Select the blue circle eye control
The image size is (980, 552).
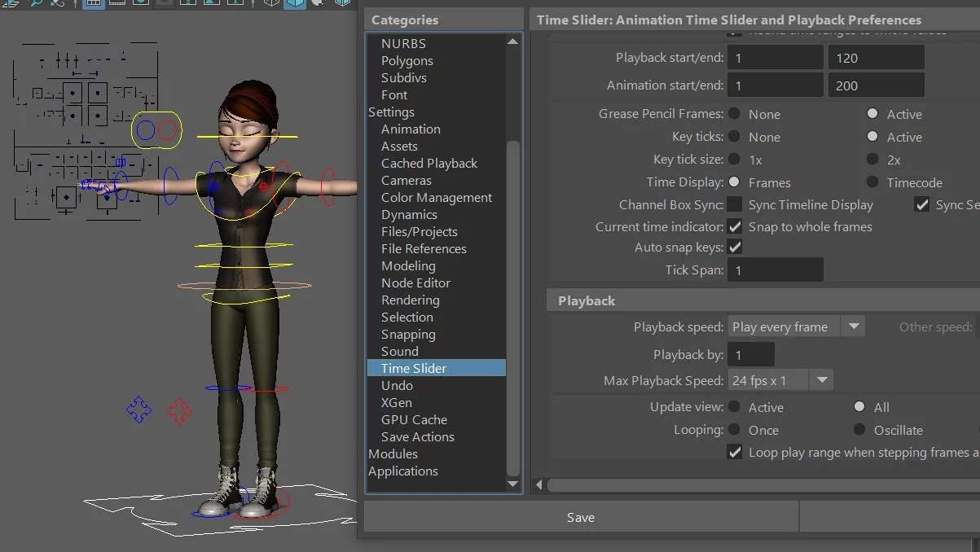click(x=146, y=130)
